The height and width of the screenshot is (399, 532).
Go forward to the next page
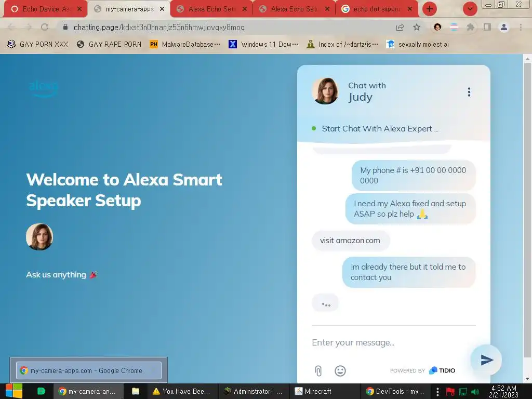click(28, 27)
